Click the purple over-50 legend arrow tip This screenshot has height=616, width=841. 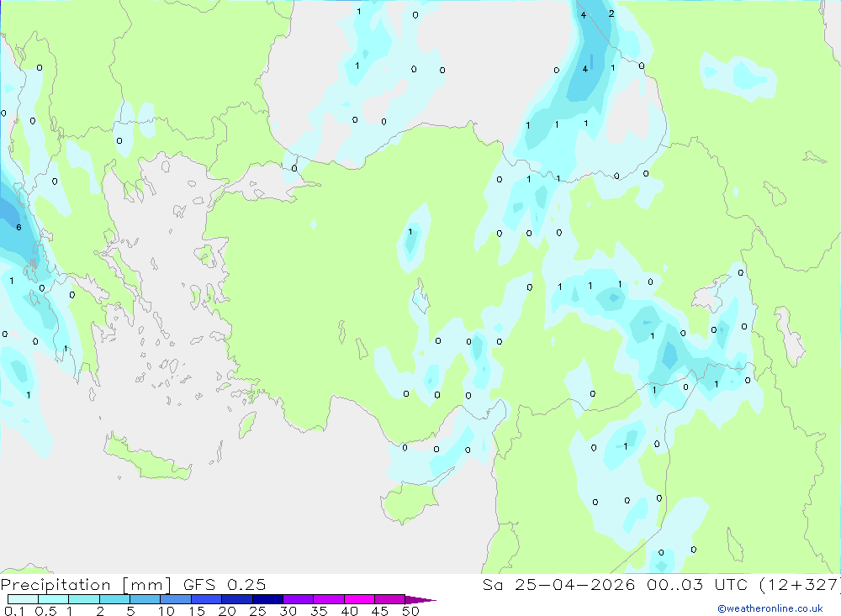click(x=420, y=600)
